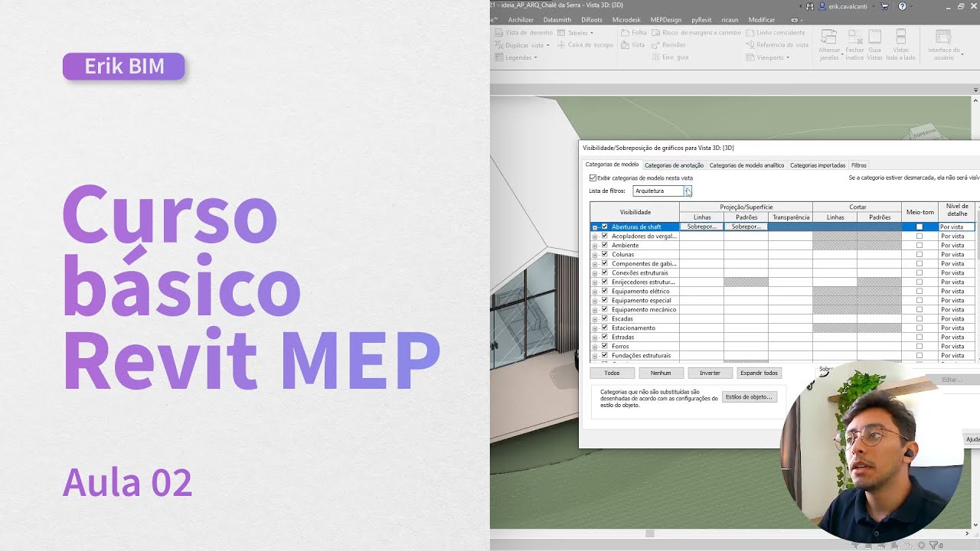
Task: Open the Tabelas dropdown arrow
Action: [x=593, y=34]
